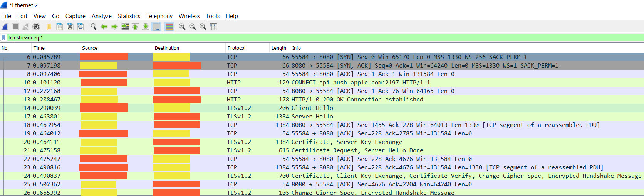Go back in packet history
Image resolution: width=644 pixels, height=196 pixels.
click(x=104, y=27)
